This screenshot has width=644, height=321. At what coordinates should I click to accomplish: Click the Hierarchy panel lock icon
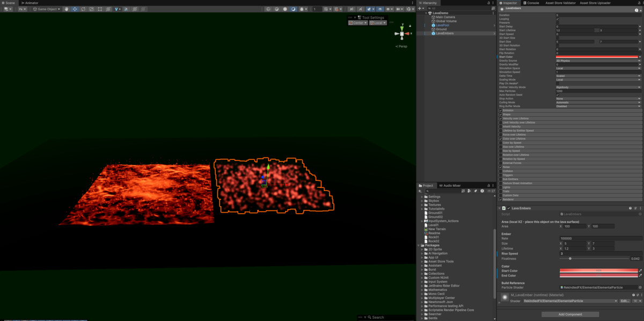click(x=488, y=3)
